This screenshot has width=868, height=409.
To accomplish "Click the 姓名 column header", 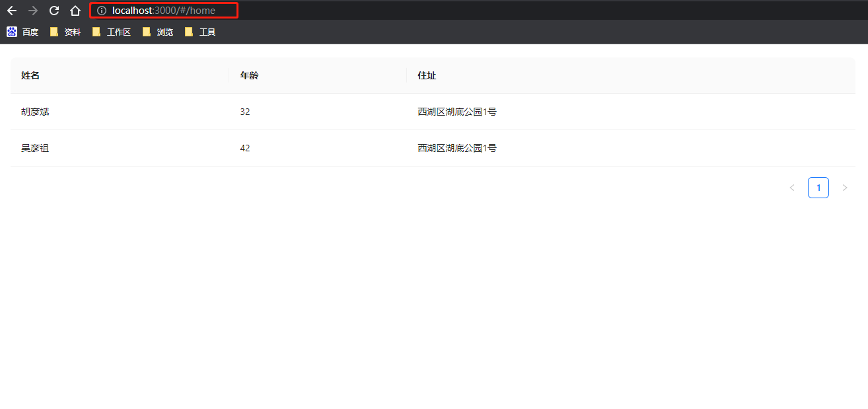I will 30,75.
